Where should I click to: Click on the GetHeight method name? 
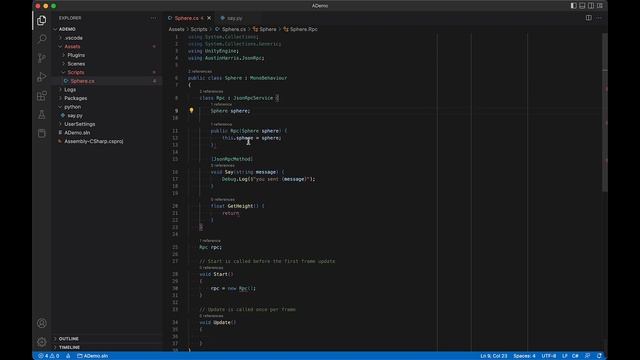[240, 206]
